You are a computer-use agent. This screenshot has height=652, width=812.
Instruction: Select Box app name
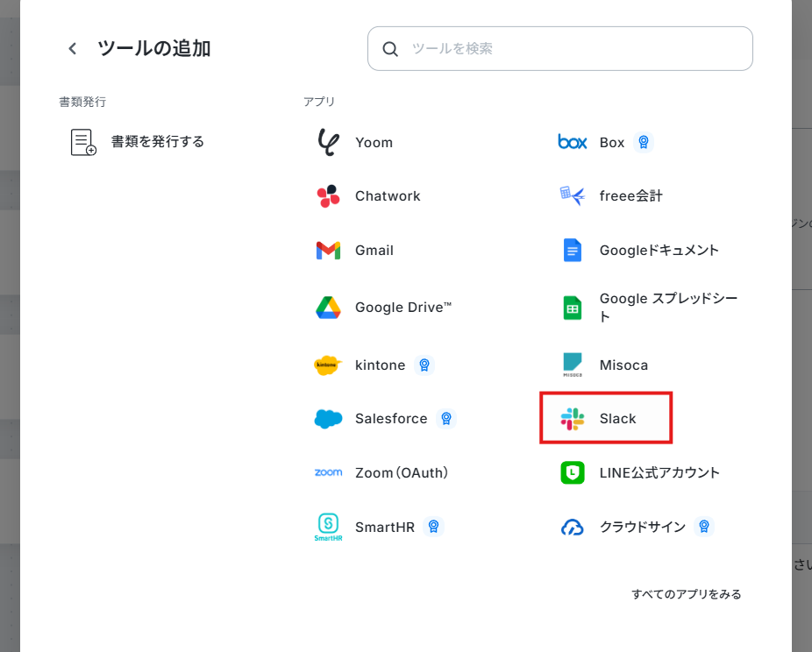click(612, 142)
